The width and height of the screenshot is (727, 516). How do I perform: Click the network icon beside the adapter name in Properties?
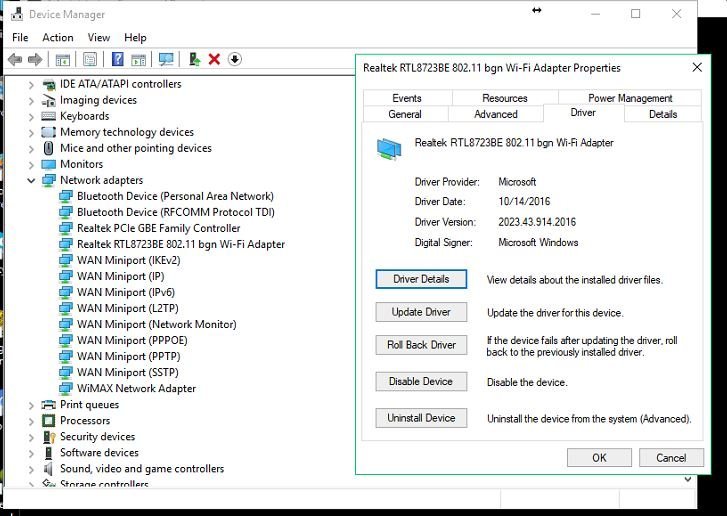pyautogui.click(x=389, y=149)
